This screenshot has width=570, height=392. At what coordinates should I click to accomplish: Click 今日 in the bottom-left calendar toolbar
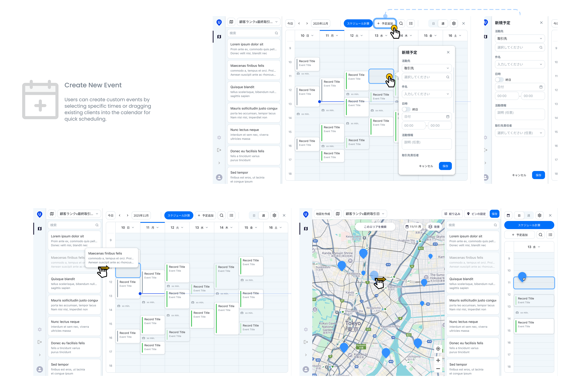[111, 215]
